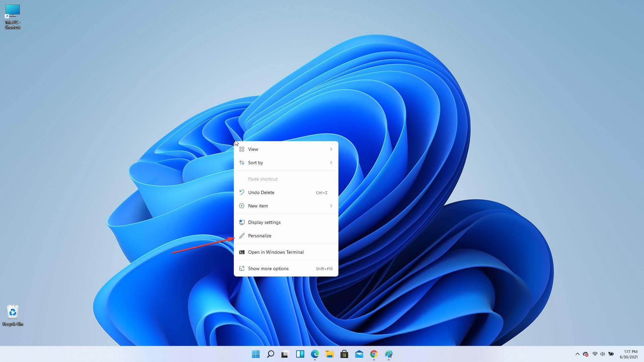Expand the Sort by submenu arrow
The image size is (644, 362).
click(x=331, y=163)
